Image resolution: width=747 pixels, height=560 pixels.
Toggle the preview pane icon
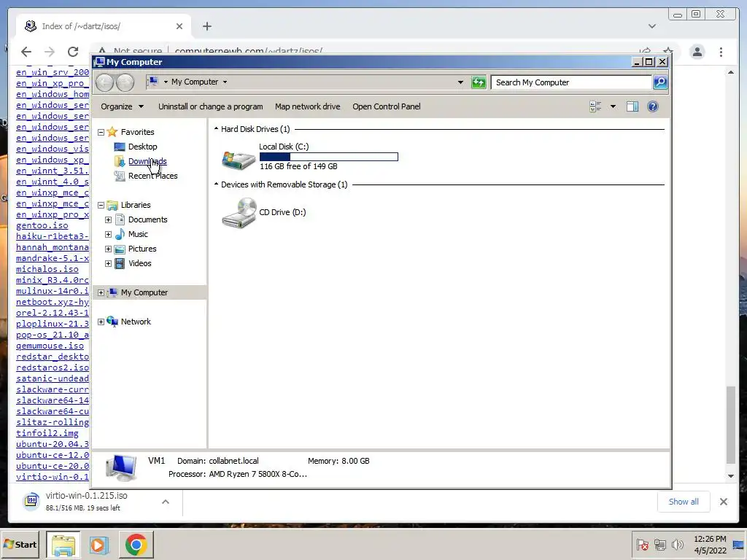point(632,106)
